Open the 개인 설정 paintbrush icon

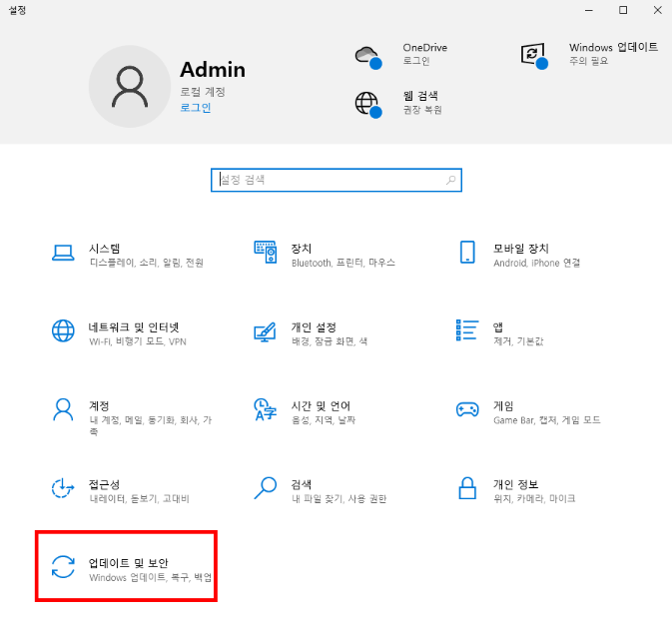pos(265,331)
